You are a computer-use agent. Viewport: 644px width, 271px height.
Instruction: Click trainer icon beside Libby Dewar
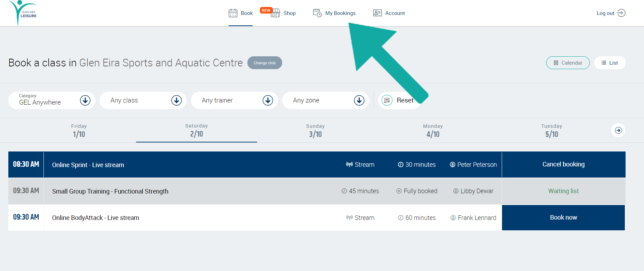pyautogui.click(x=456, y=191)
